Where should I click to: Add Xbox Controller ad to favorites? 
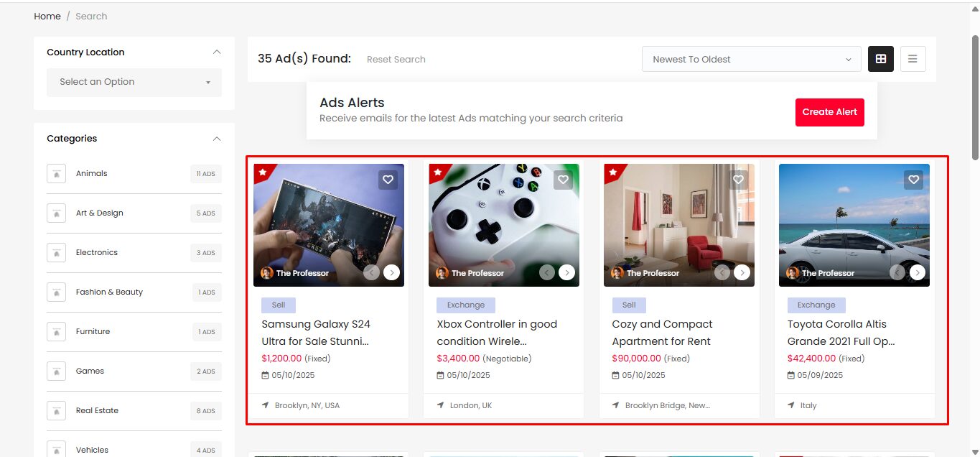click(563, 180)
